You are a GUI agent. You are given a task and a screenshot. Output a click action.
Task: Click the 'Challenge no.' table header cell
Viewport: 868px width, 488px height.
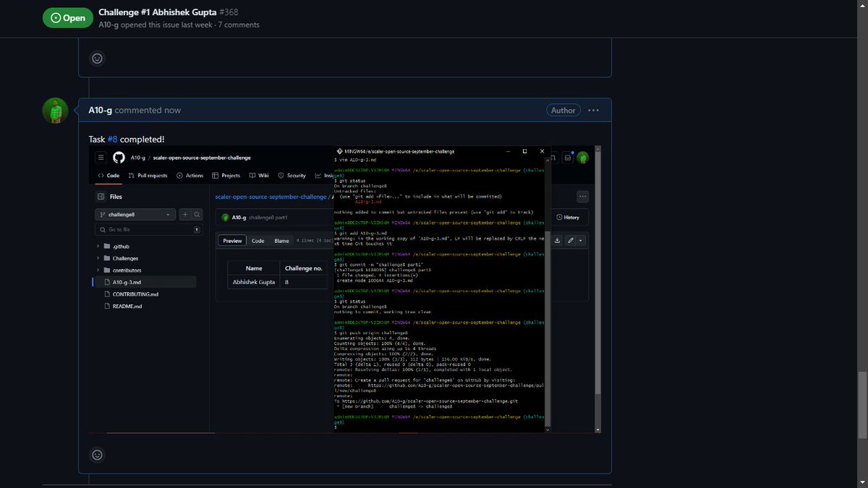pyautogui.click(x=304, y=267)
